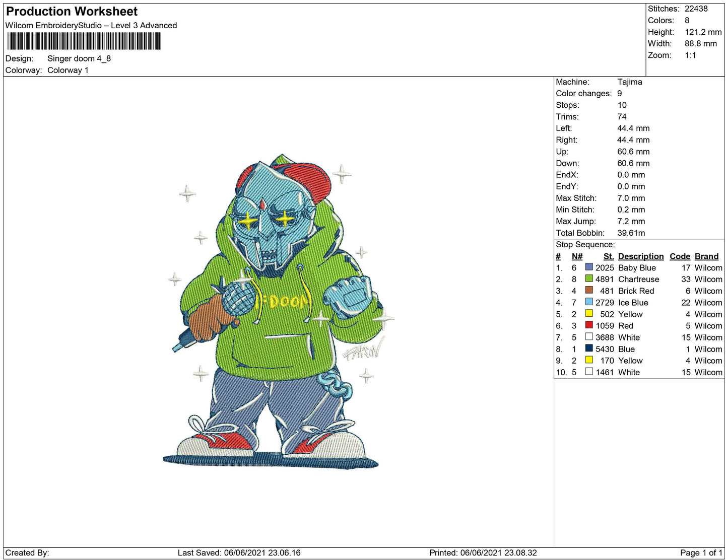Click the "Production Worksheet" title
The height and width of the screenshot is (560, 728).
click(72, 12)
